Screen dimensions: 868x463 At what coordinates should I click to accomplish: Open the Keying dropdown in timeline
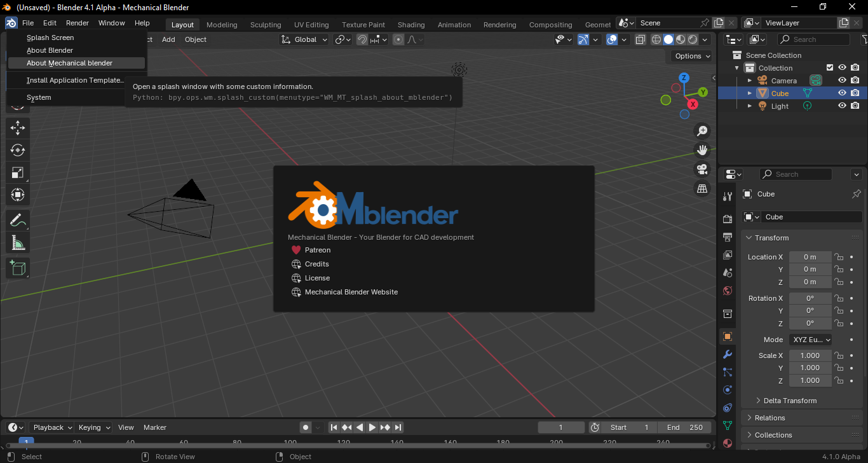(x=94, y=427)
